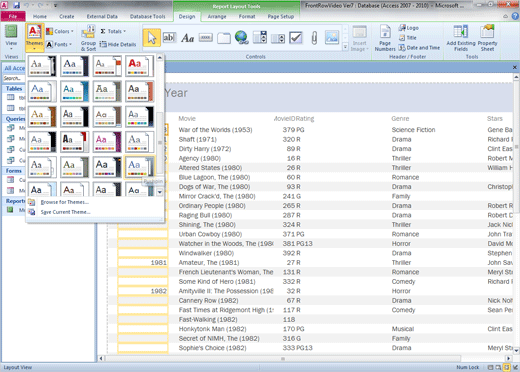Open the Property Sheet
520x372 pixels.
coord(487,38)
